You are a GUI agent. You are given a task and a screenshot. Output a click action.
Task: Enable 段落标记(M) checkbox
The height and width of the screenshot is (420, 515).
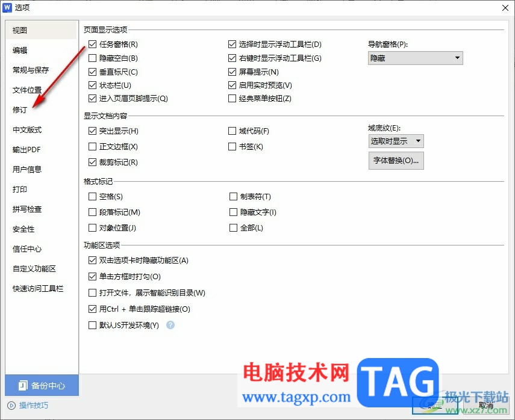pos(92,212)
